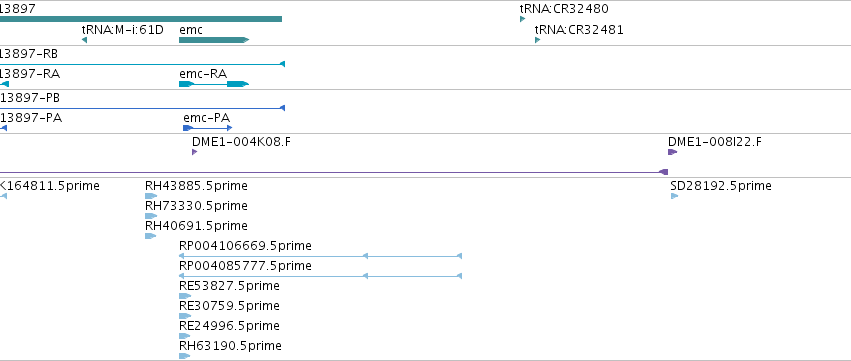Select the RH40691.5prime EST glyph
Image resolution: width=851 pixels, height=361 pixels.
point(150,236)
